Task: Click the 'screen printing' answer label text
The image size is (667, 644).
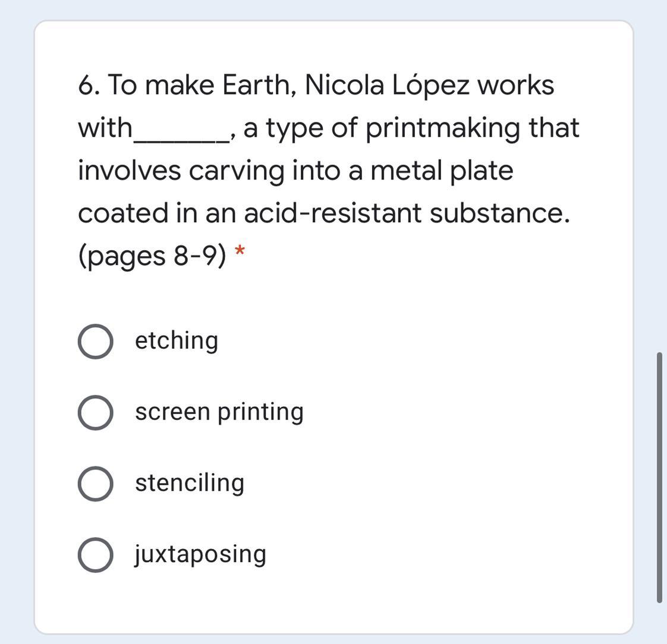Action: tap(219, 412)
